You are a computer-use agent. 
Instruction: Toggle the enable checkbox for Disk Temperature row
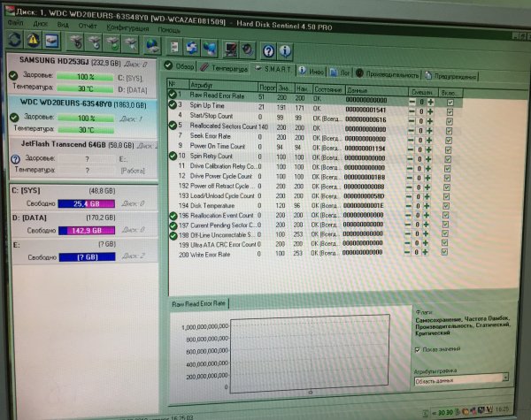(x=450, y=204)
